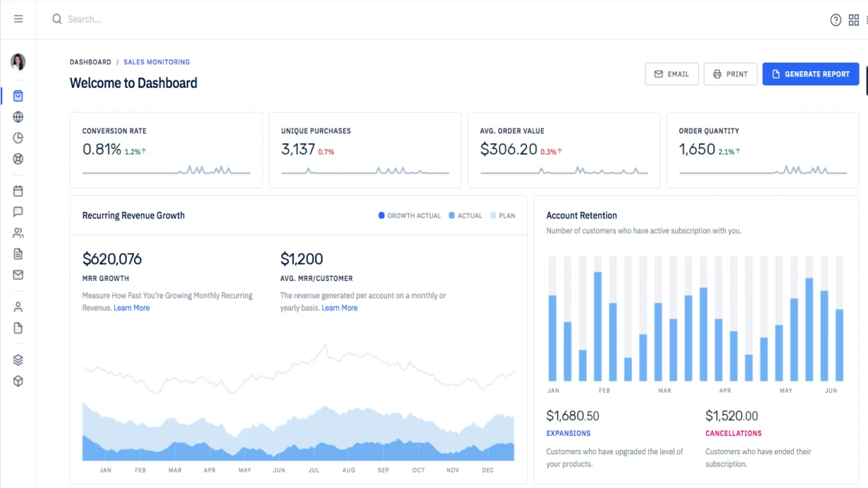Open the users group sidebar icon
The width and height of the screenshot is (868, 488).
[x=18, y=233]
